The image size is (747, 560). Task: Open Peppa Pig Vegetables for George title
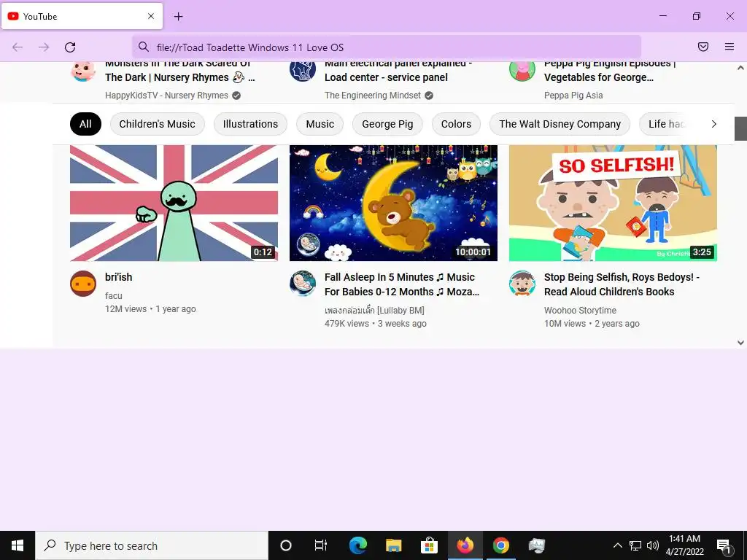tap(610, 71)
